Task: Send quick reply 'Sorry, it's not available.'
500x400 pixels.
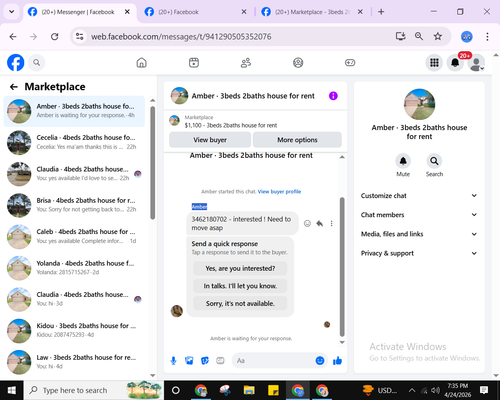Action: (240, 304)
